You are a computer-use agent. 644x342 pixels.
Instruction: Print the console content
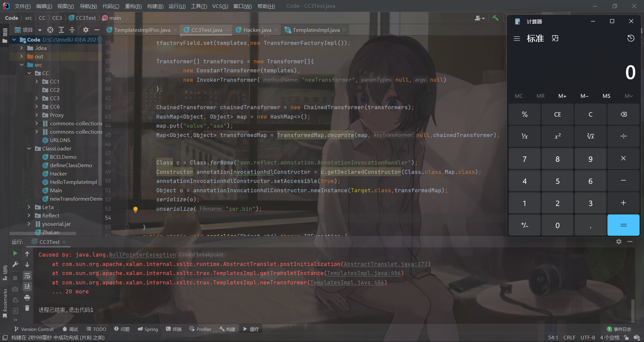(x=27, y=297)
